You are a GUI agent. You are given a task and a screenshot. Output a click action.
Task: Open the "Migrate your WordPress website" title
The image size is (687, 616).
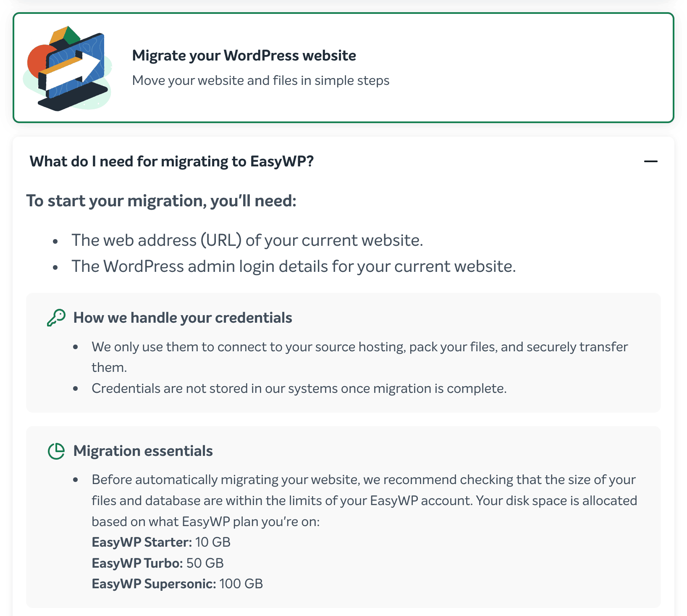[x=244, y=55]
